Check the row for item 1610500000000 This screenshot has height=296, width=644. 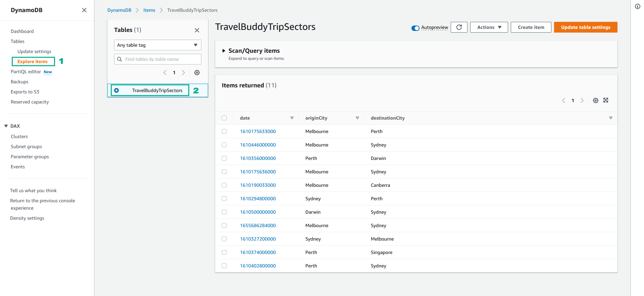224,212
